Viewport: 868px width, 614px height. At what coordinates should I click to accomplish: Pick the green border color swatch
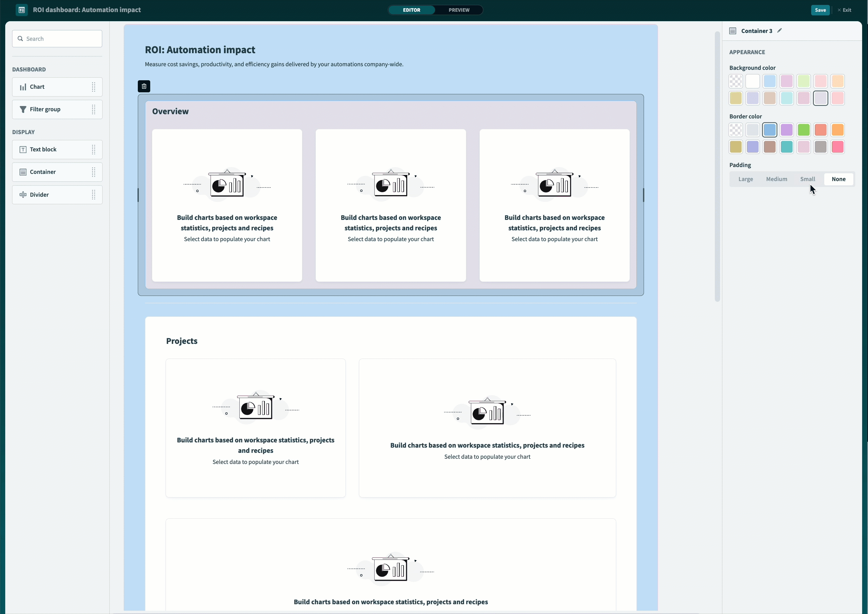click(803, 130)
